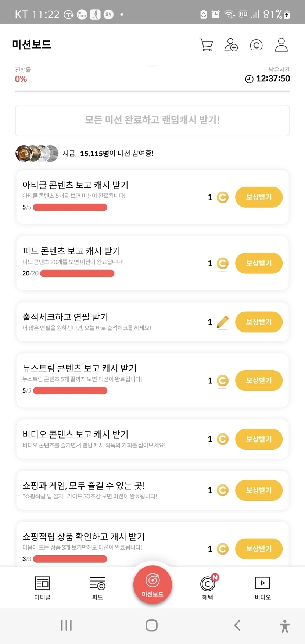Tap the coin icon in article mission
The width and height of the screenshot is (305, 644).
[x=222, y=197]
